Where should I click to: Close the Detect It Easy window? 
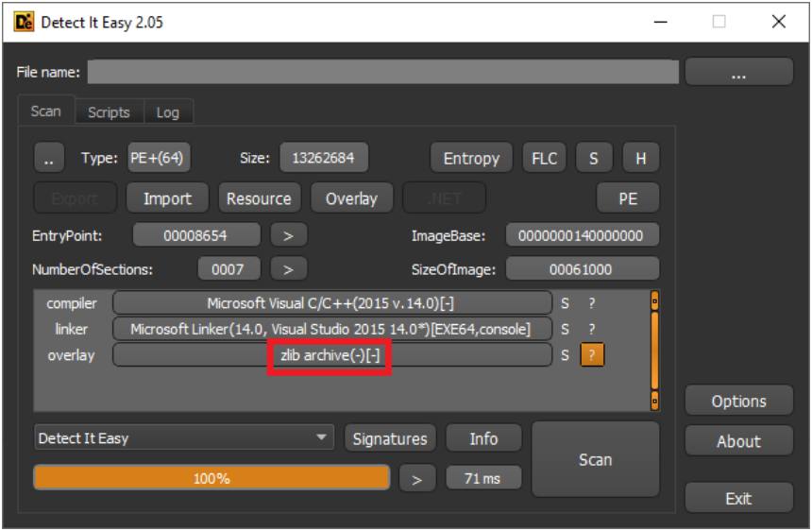point(778,22)
